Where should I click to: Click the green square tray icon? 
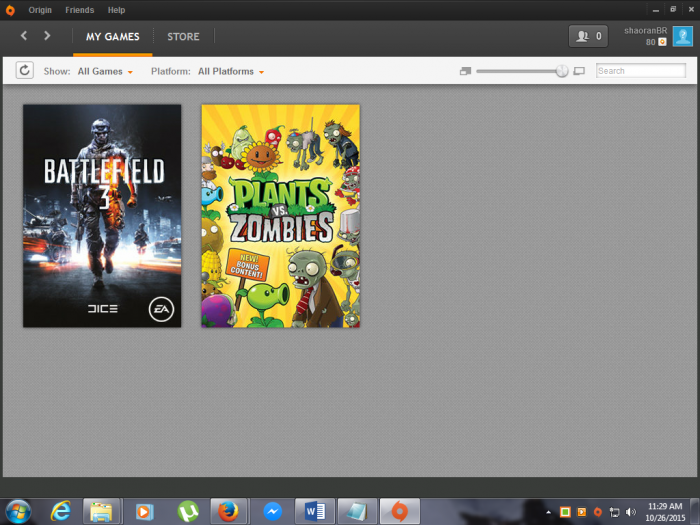[565, 512]
